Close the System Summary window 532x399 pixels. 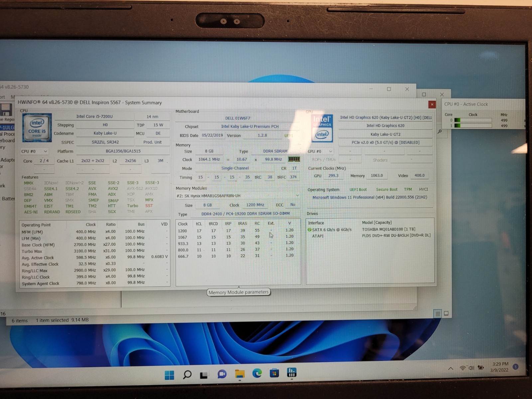point(432,104)
